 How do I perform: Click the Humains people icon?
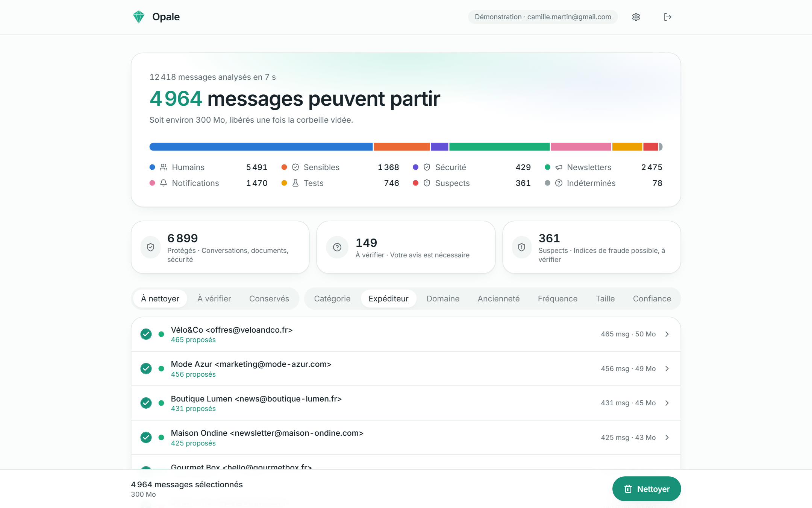pos(164,167)
